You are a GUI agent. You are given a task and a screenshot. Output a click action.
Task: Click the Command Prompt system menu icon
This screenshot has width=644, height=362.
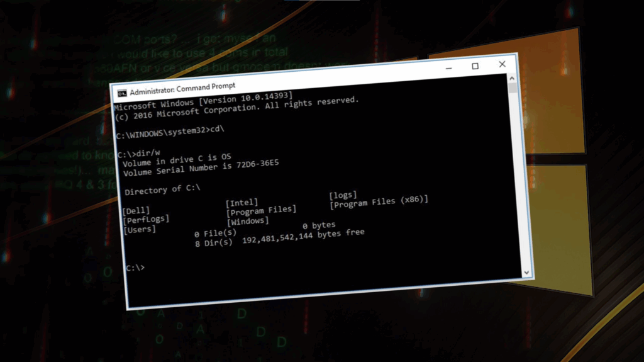tap(122, 94)
